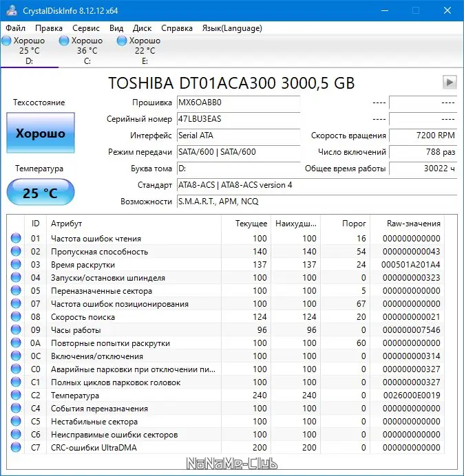Click the Прошивка field MX6OABB0

[238, 102]
